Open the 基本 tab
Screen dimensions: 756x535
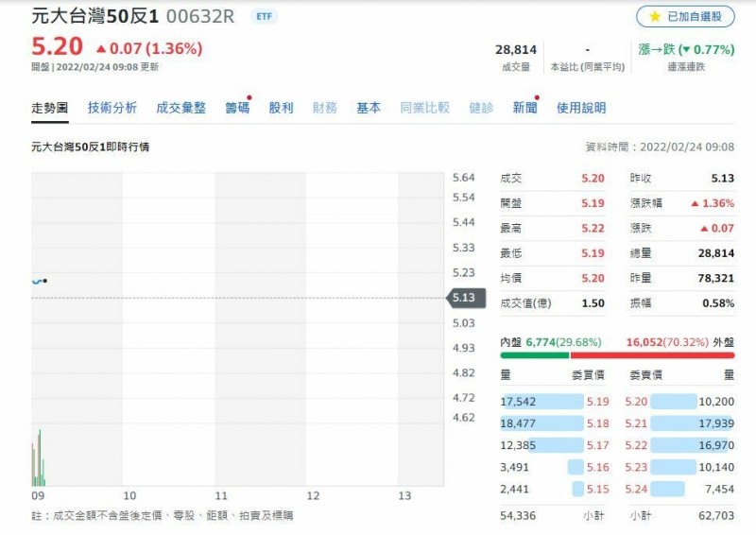pos(368,108)
